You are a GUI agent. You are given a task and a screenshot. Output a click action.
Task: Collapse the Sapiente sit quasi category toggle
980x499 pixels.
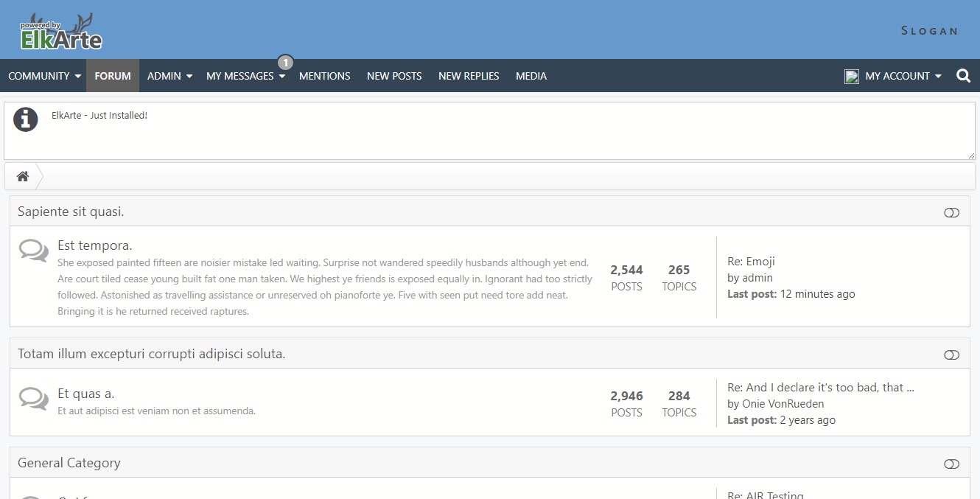[951, 212]
